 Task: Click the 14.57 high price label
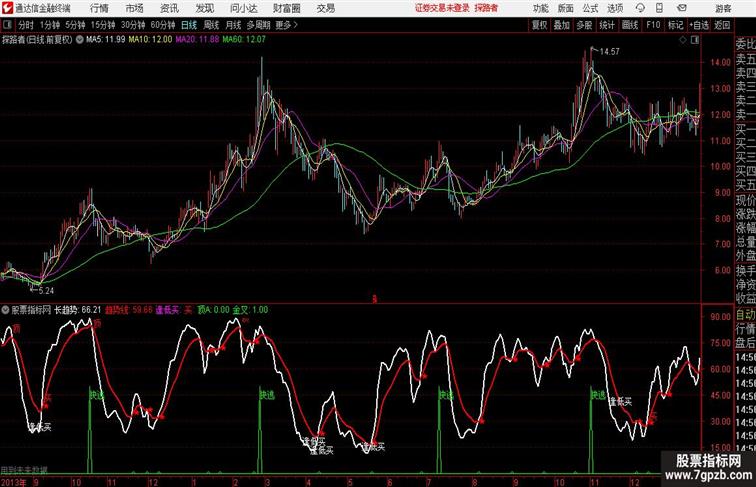pos(609,52)
